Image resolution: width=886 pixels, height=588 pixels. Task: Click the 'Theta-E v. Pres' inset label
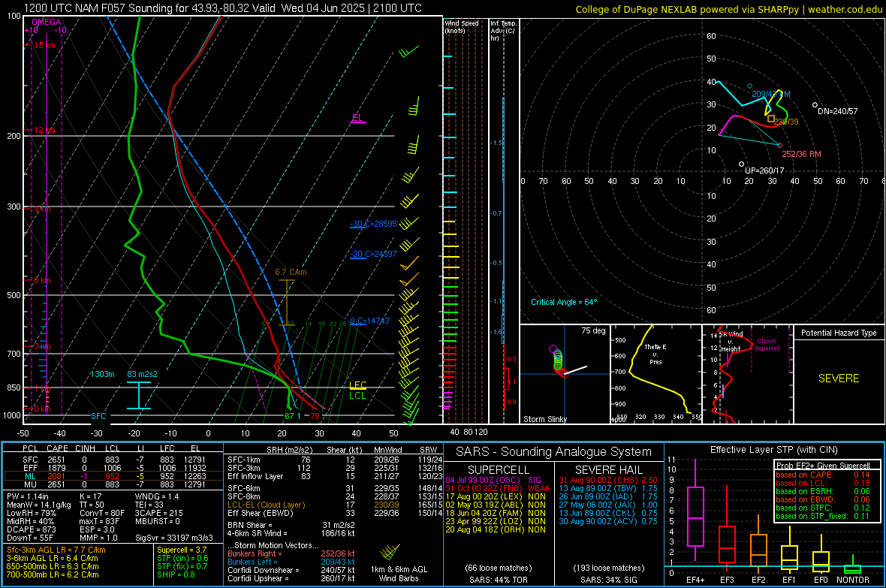coord(655,354)
